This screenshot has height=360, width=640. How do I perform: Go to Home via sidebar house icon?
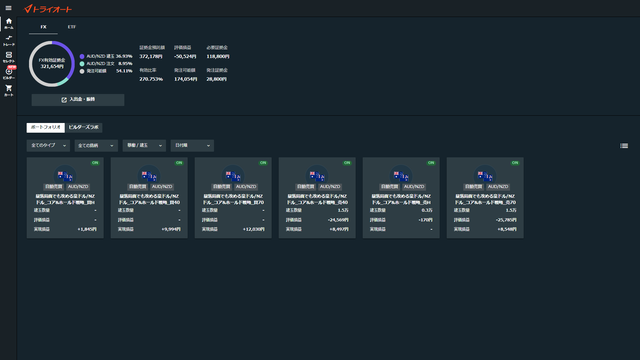[9, 23]
